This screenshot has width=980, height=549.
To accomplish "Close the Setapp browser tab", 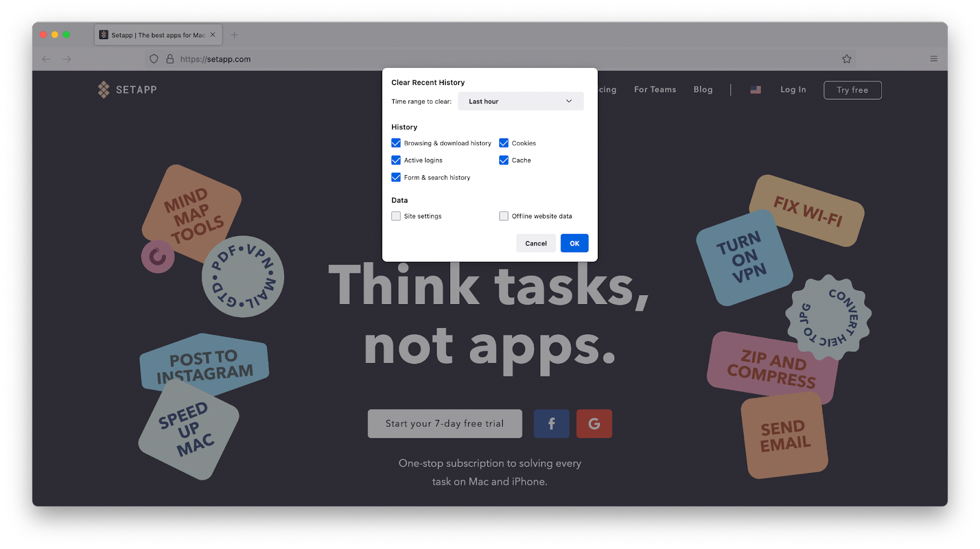I will click(213, 35).
